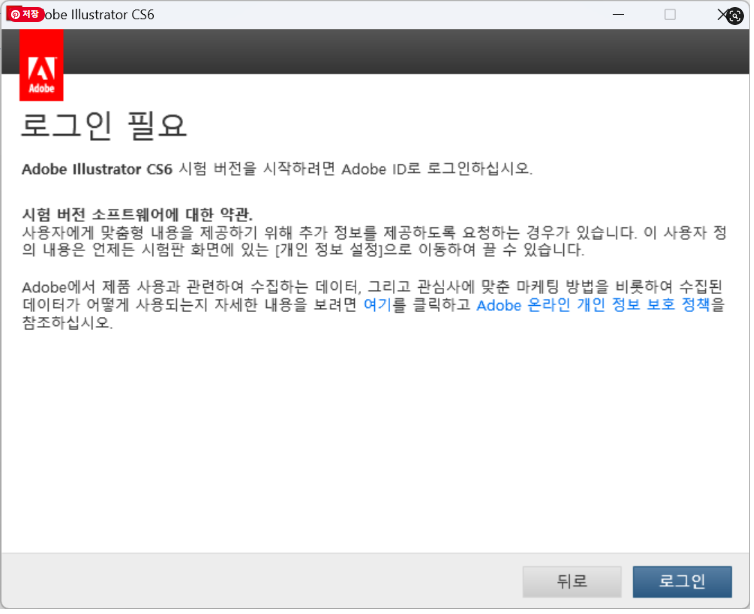This screenshot has width=754, height=614.
Task: Click the Pinterest 저장 save badge
Action: pos(25,14)
